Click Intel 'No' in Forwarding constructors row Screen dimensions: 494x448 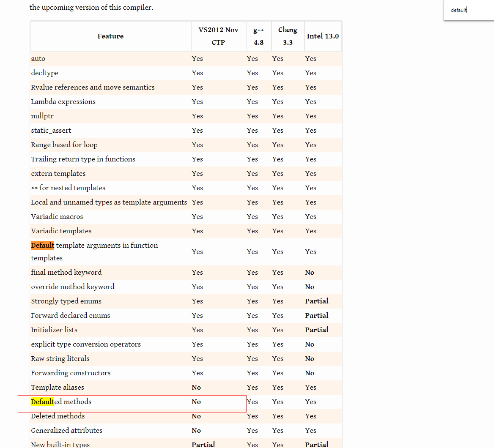tap(310, 373)
